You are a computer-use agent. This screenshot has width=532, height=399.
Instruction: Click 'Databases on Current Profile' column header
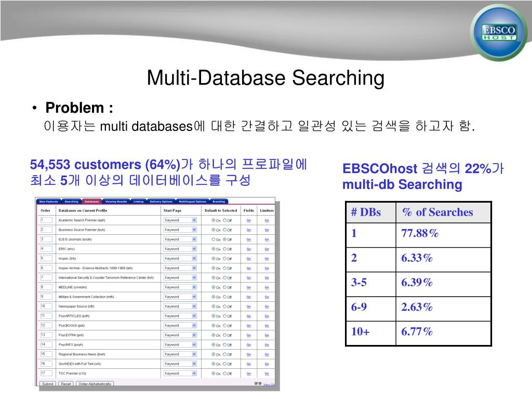83,210
